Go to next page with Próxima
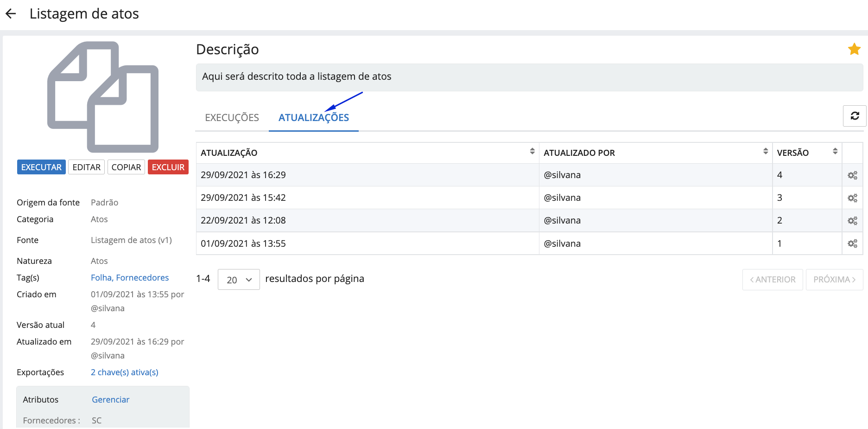 coord(834,280)
